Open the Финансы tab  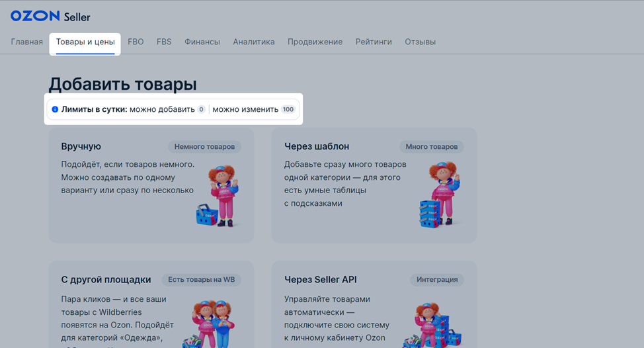point(202,42)
